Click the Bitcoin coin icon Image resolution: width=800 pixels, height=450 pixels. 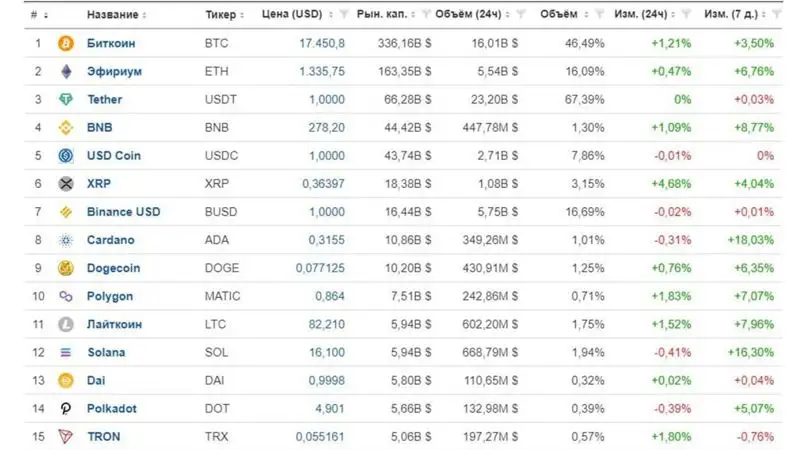tap(67, 44)
